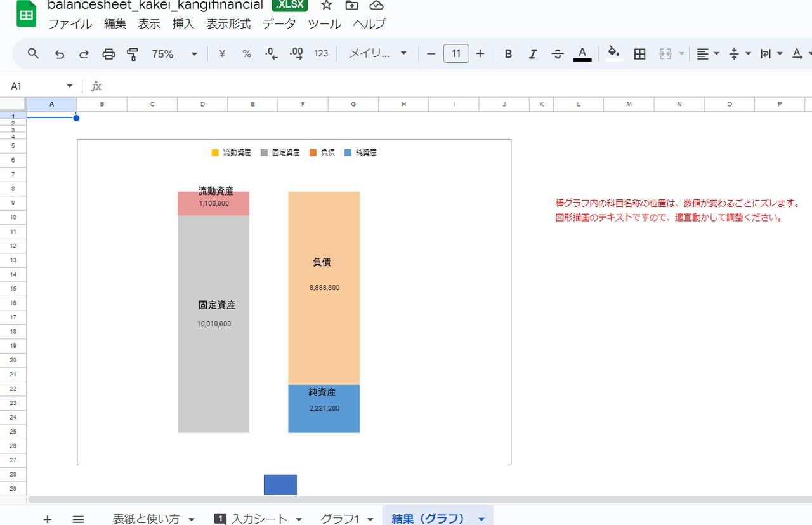Screen dimensions: 812x525
Task: Click the print icon
Action: (108, 54)
